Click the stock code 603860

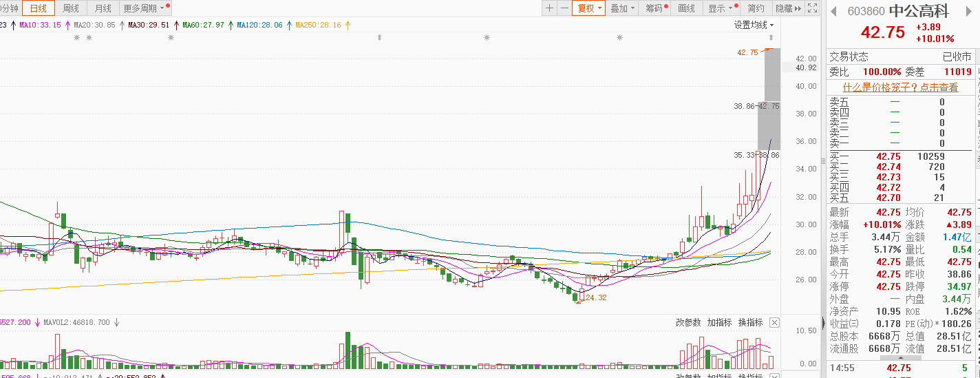[866, 12]
